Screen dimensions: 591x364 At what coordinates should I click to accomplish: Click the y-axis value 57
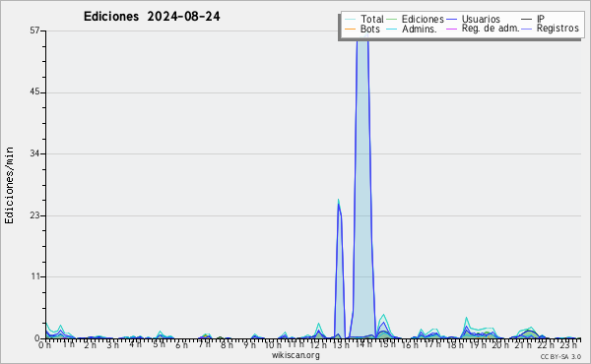tap(34, 30)
